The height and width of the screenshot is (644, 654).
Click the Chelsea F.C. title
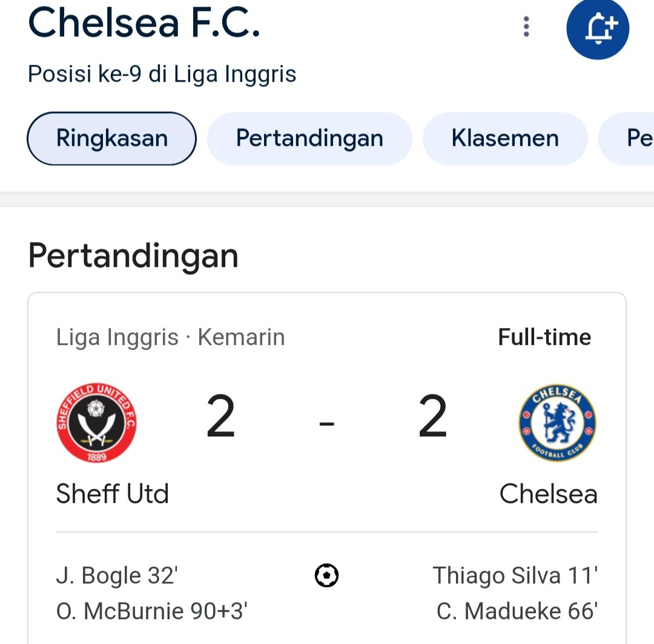tap(144, 23)
